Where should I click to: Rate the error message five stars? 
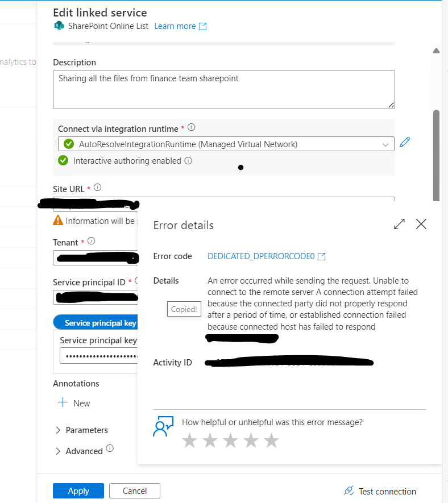(x=272, y=440)
